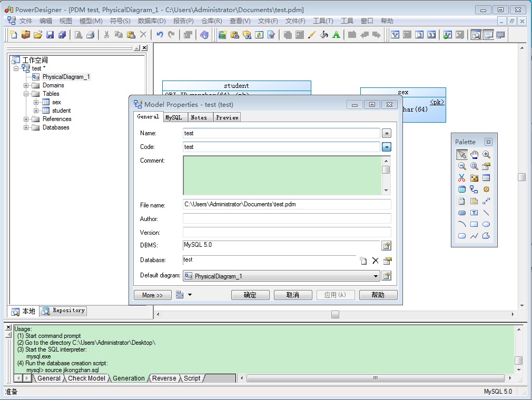Close the Palette panel

coord(488,142)
